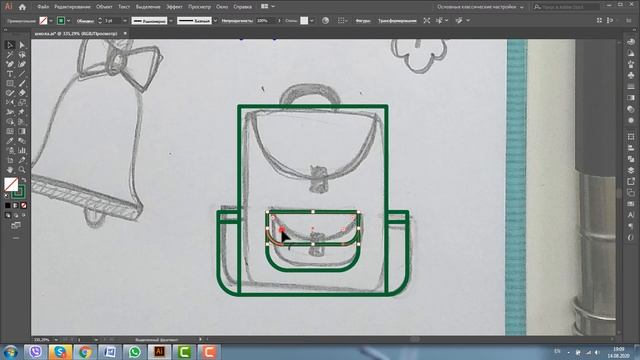Select the Curvature tool

pos(22,64)
